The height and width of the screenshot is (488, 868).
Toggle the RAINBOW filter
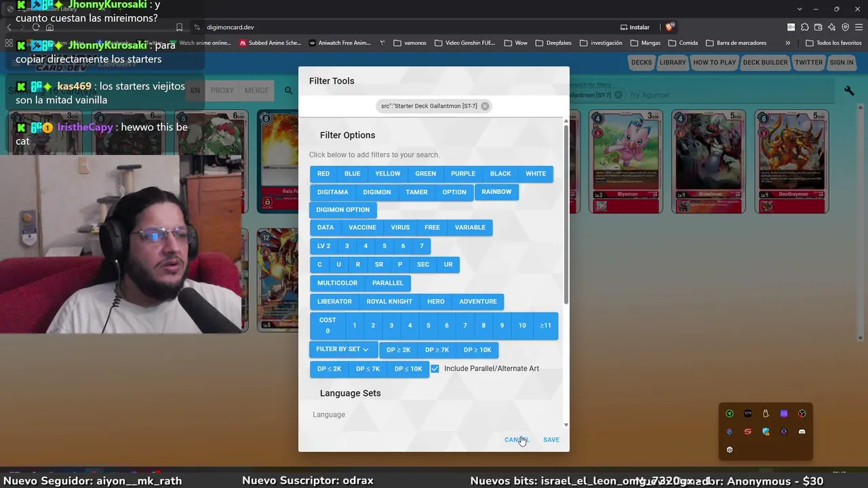(496, 192)
